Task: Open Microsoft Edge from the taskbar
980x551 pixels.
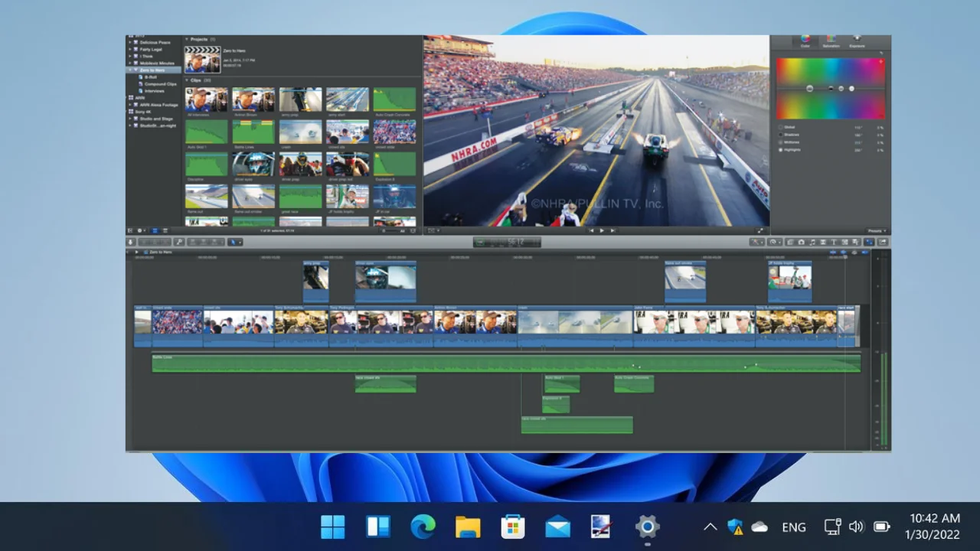Action: (423, 527)
